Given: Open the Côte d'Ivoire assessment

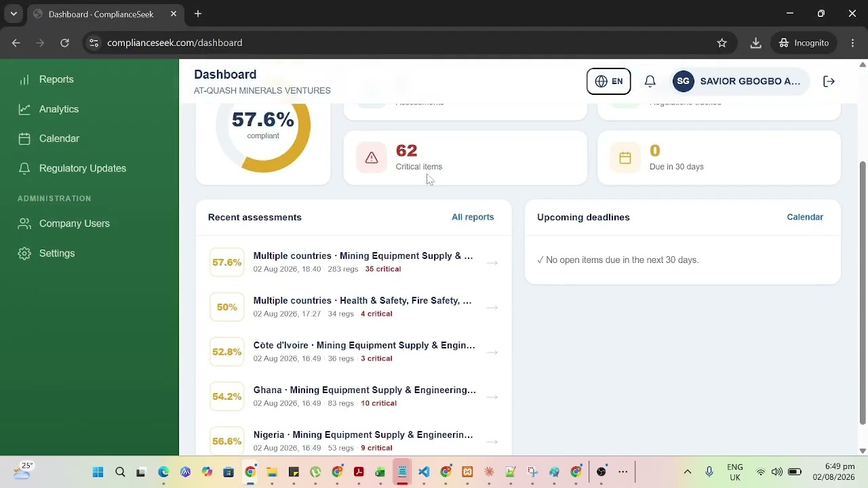Looking at the screenshot, I should click(353, 352).
